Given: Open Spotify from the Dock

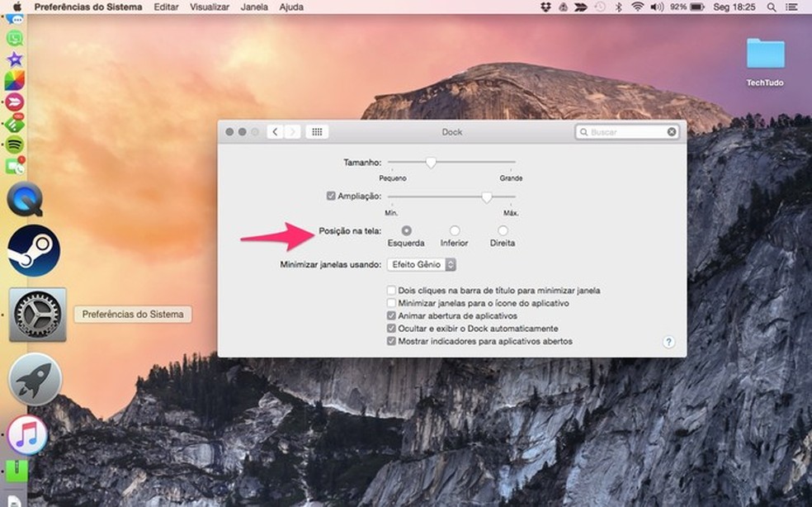Looking at the screenshot, I should (x=15, y=145).
